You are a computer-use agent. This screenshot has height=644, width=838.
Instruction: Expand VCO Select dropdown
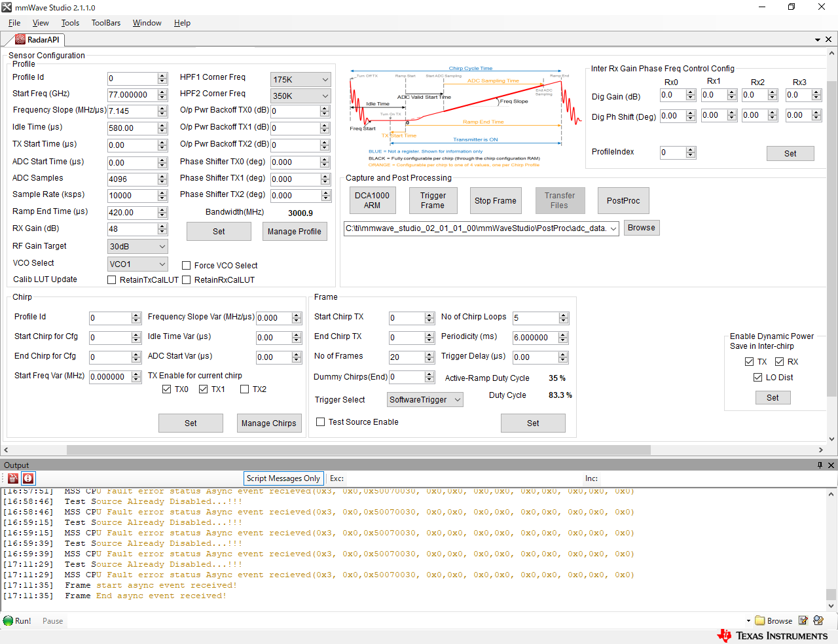click(137, 264)
